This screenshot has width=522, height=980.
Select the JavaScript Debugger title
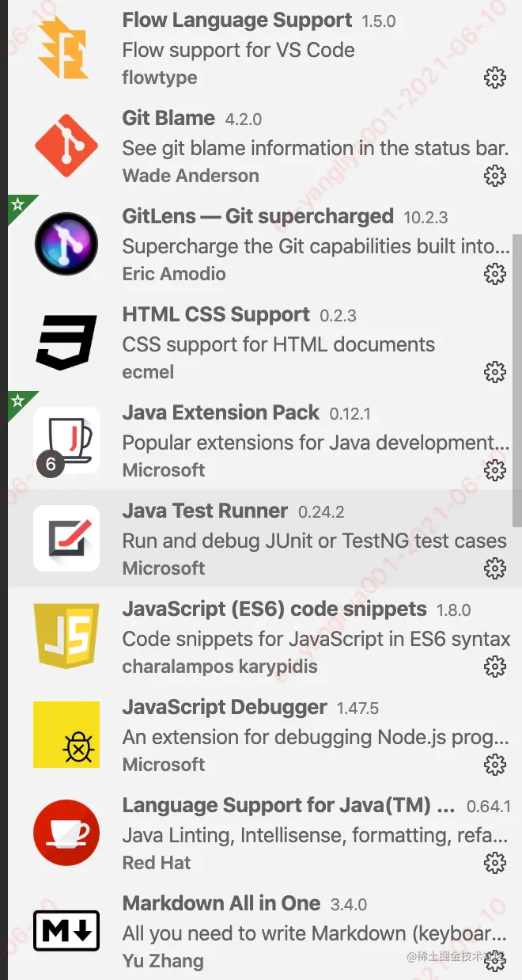225,707
